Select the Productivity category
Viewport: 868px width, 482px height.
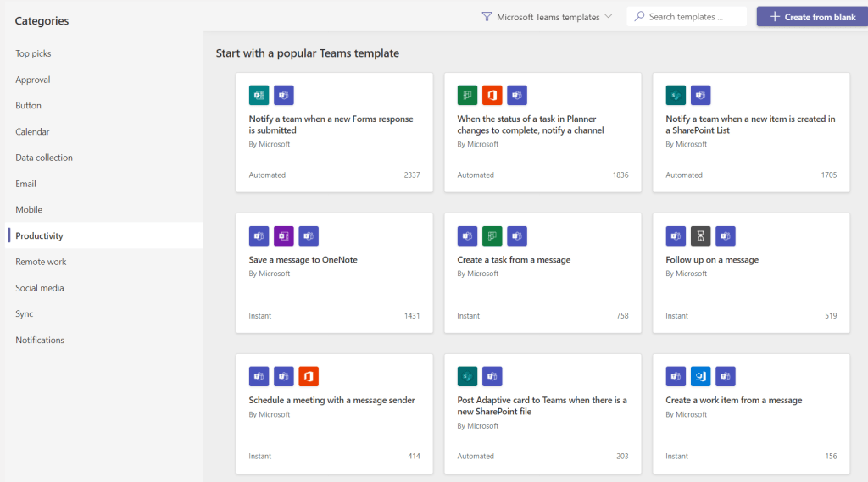39,235
